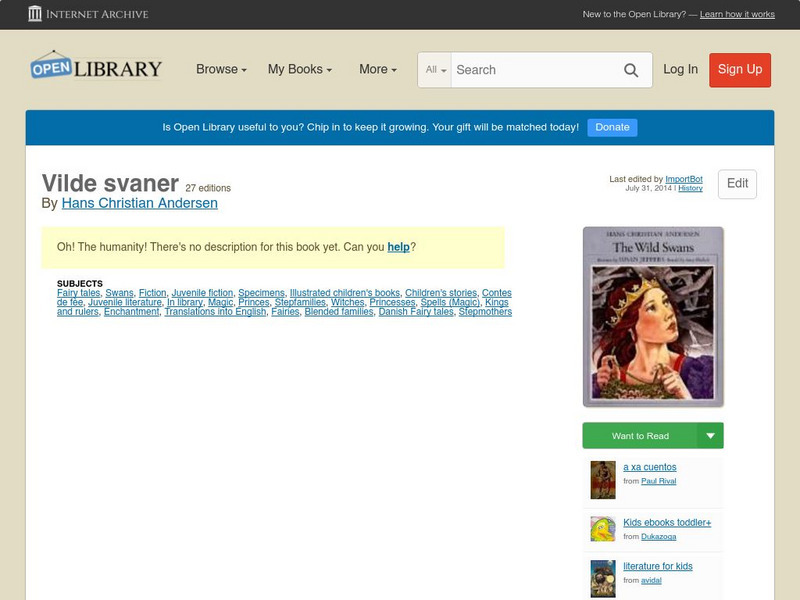This screenshot has width=800, height=600.
Task: Select the Fairies subject link
Action: click(x=285, y=312)
